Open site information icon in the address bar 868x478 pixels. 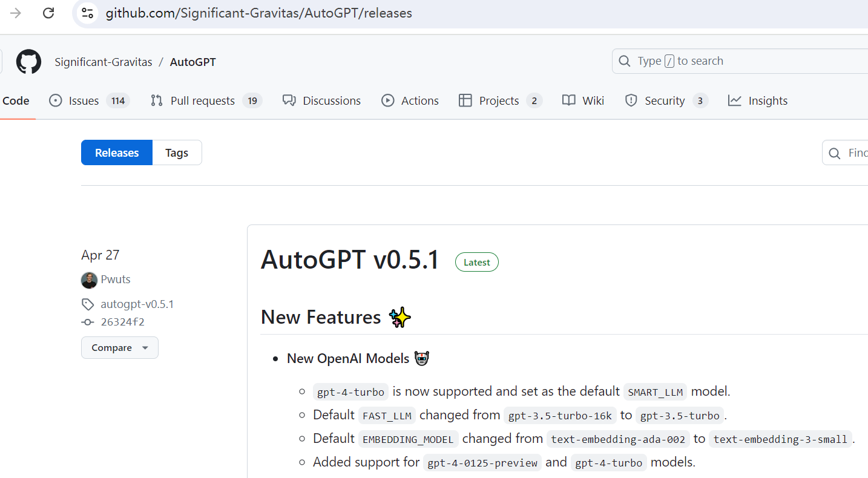pos(87,13)
